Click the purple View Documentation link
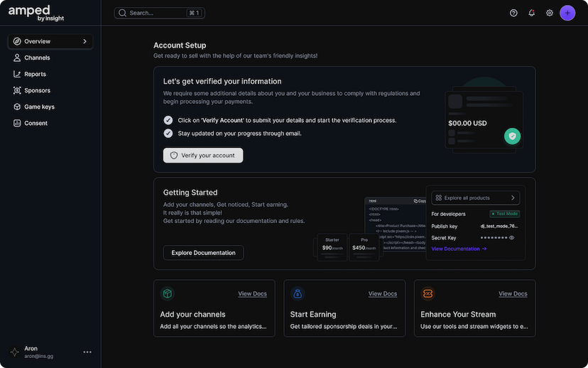The width and height of the screenshot is (588, 368). (x=459, y=249)
